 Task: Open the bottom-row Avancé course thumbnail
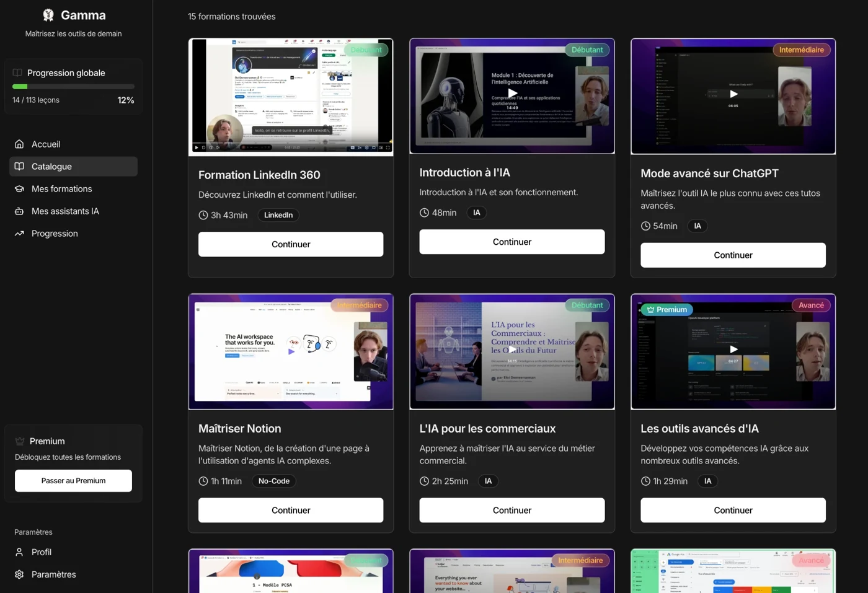(x=733, y=571)
